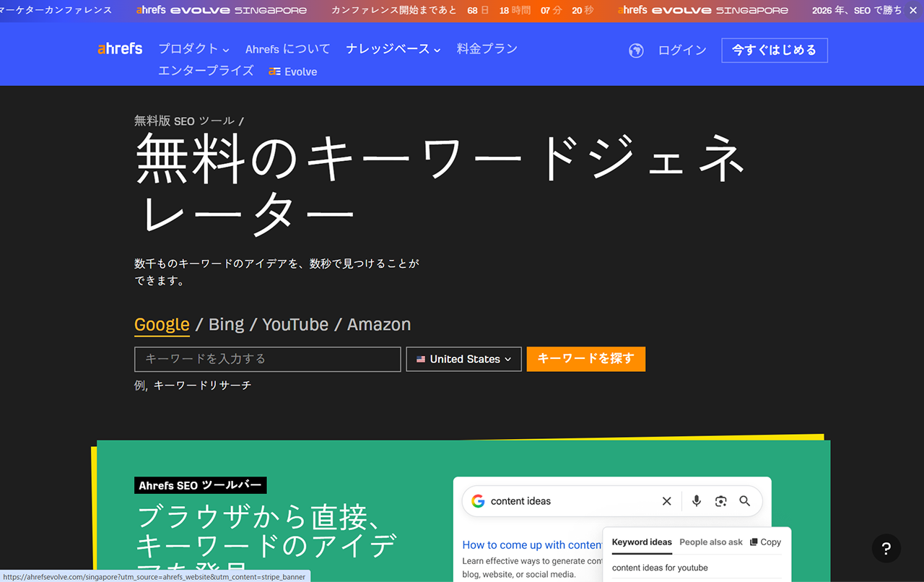Open the People also ask tab
The image size is (924, 582).
click(710, 542)
